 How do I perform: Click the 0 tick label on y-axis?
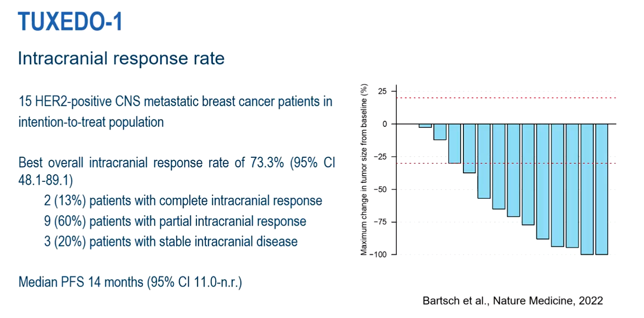point(385,124)
